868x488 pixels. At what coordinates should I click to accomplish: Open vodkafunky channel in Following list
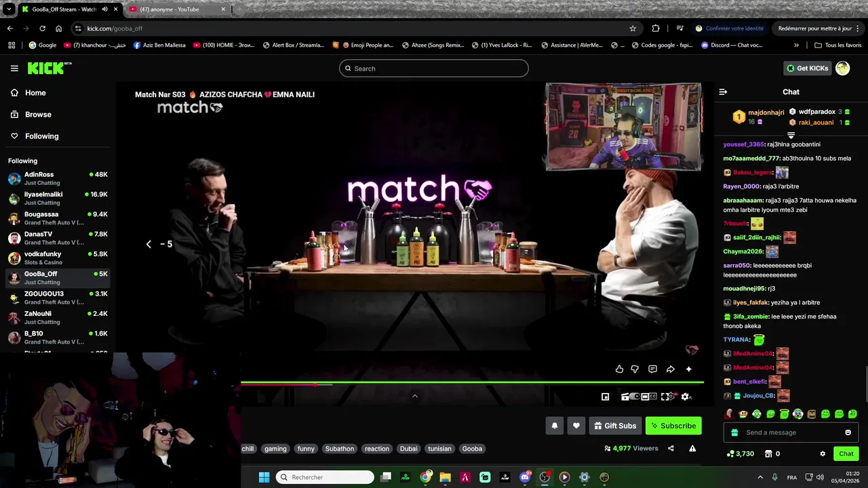click(58, 258)
